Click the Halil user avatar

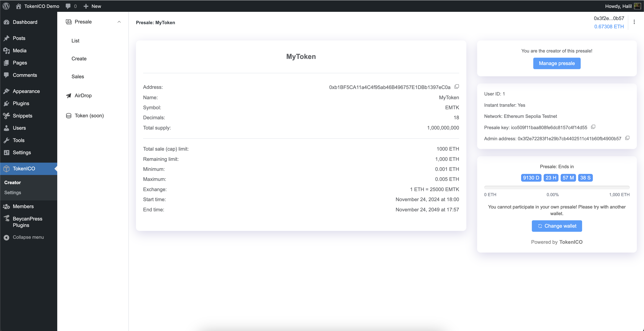click(637, 6)
